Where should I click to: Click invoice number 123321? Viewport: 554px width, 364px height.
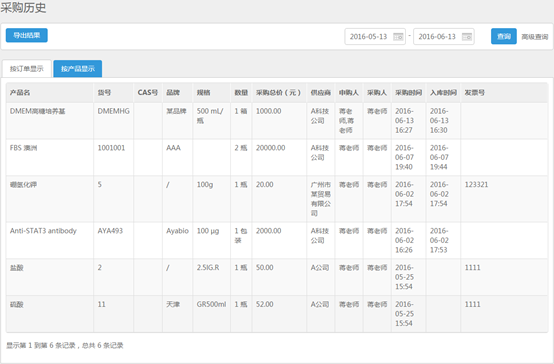[x=476, y=185]
